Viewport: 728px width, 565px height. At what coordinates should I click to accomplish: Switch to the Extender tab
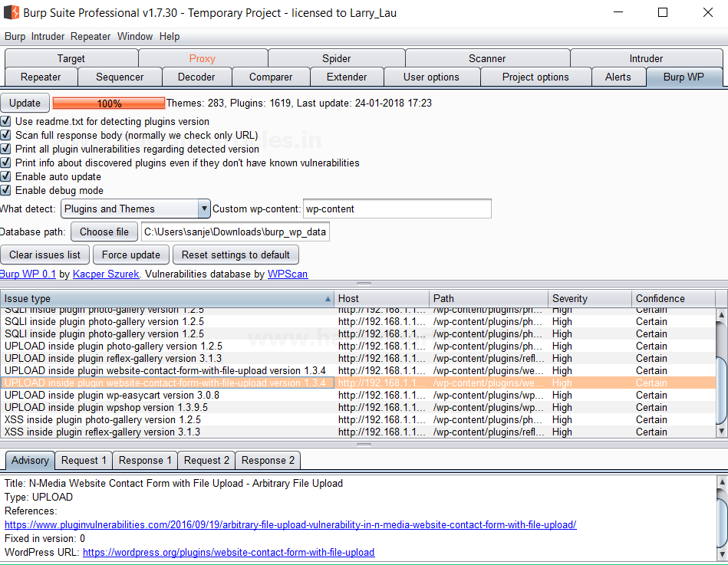click(x=347, y=77)
